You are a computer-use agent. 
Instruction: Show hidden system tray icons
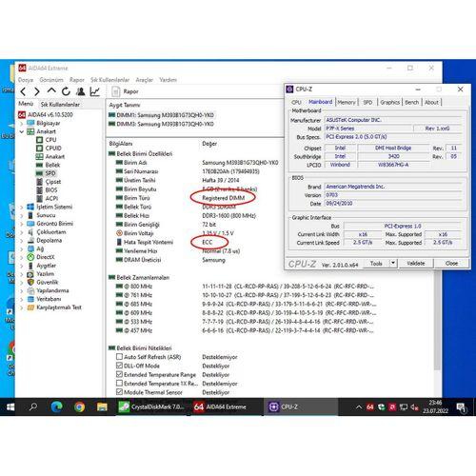click(x=359, y=407)
